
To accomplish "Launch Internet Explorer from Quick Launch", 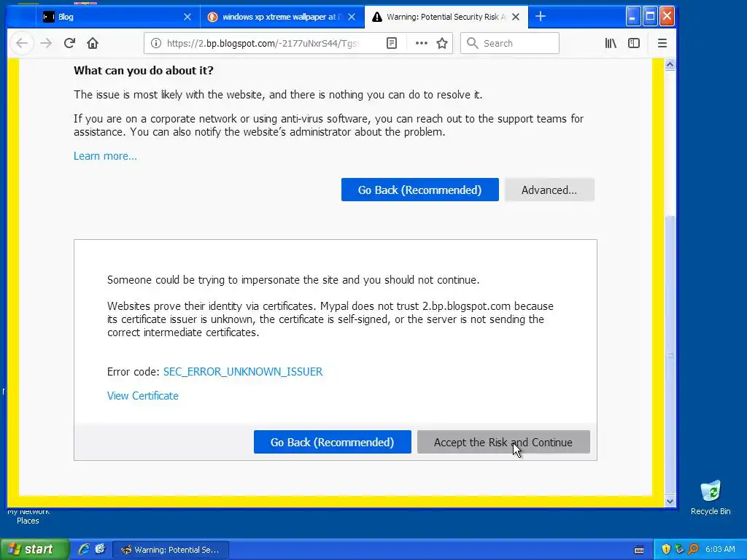I will coord(84,549).
